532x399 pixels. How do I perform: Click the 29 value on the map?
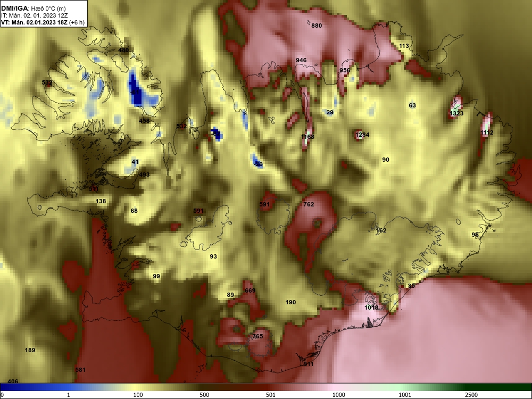(x=330, y=112)
